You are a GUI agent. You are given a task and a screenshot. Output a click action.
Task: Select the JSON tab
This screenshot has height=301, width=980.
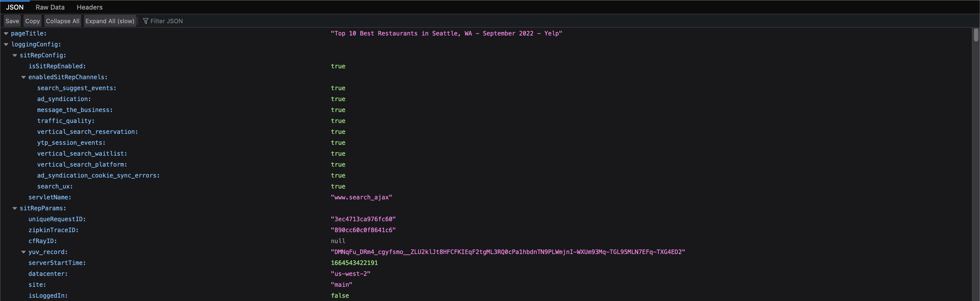click(15, 7)
